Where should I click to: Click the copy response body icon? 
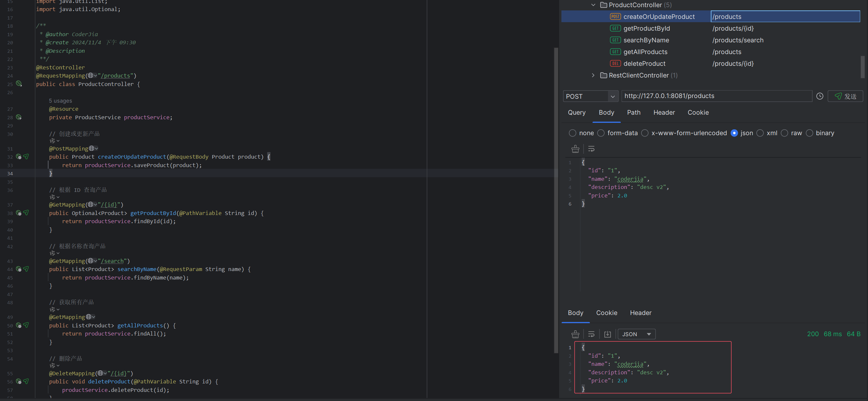coord(607,334)
